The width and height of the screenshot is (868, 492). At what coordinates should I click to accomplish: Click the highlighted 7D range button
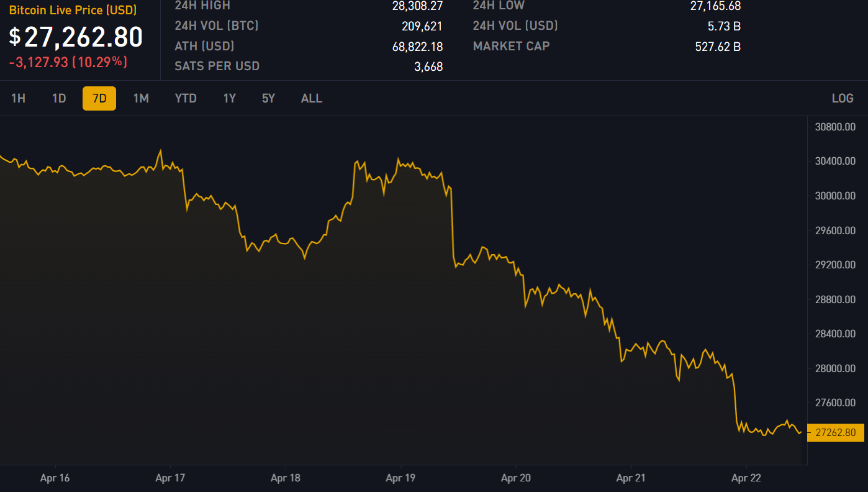(99, 98)
